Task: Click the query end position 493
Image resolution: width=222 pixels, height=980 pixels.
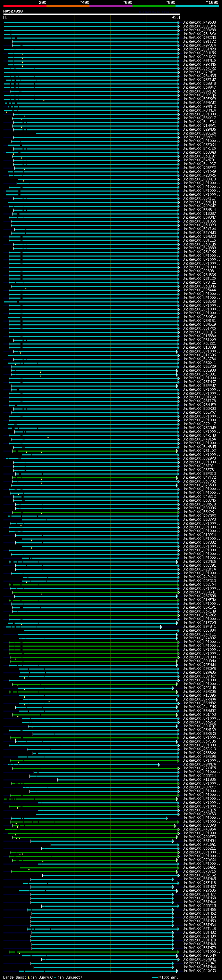Action: point(175,17)
